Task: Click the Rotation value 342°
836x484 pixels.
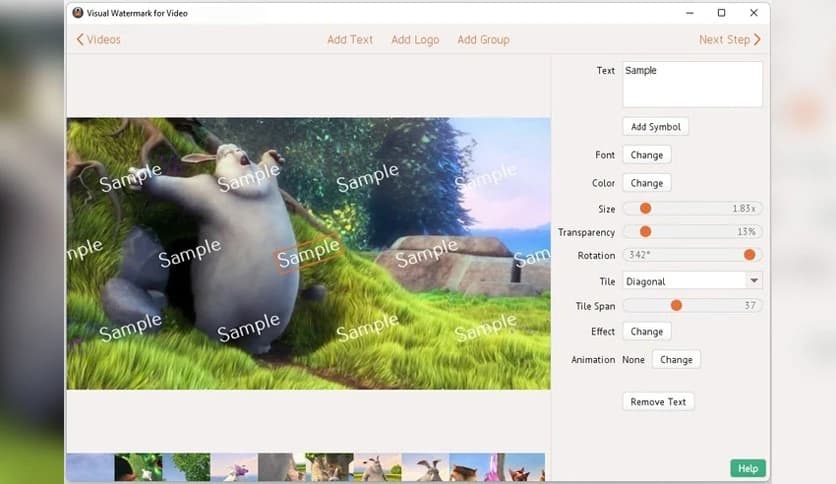Action: coord(639,255)
